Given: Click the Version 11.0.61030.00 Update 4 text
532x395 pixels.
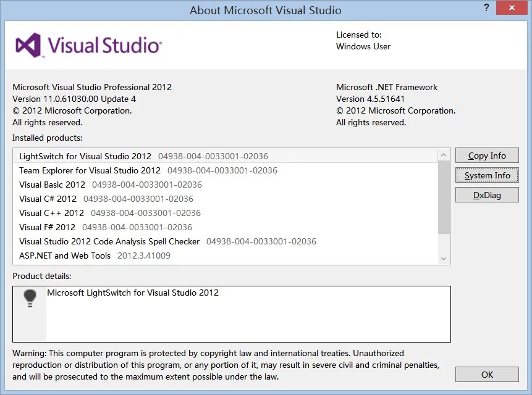Looking at the screenshot, I should (x=74, y=99).
